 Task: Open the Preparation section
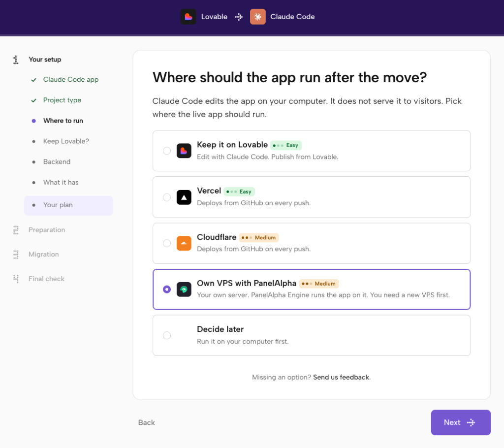click(x=47, y=230)
